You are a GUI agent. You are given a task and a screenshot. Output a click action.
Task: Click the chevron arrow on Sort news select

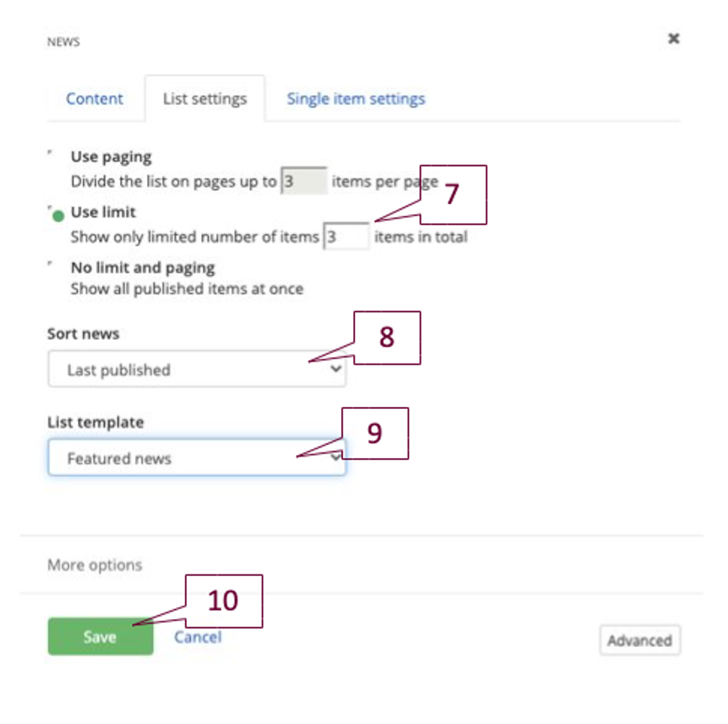pyautogui.click(x=334, y=369)
